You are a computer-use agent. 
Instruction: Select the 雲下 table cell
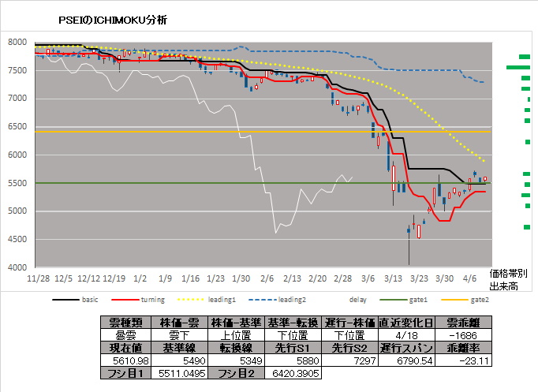click(x=179, y=335)
